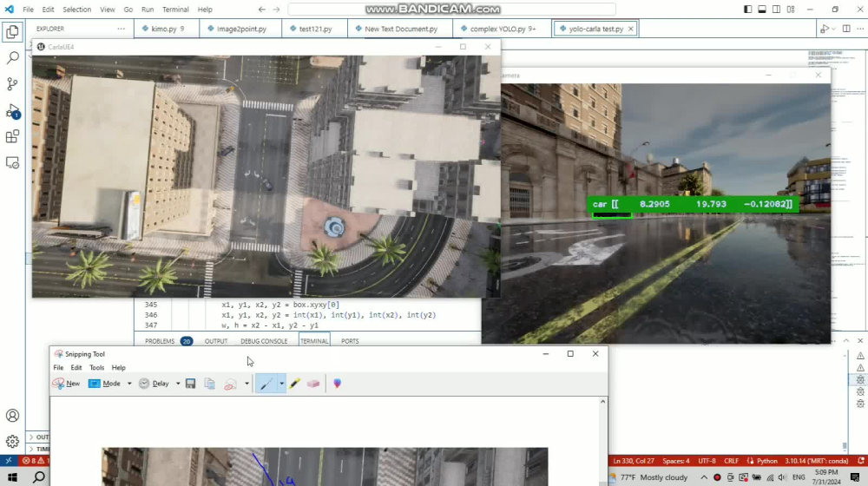868x486 pixels.
Task: Expand the OUTLINE section in Explorer
Action: pos(37,437)
